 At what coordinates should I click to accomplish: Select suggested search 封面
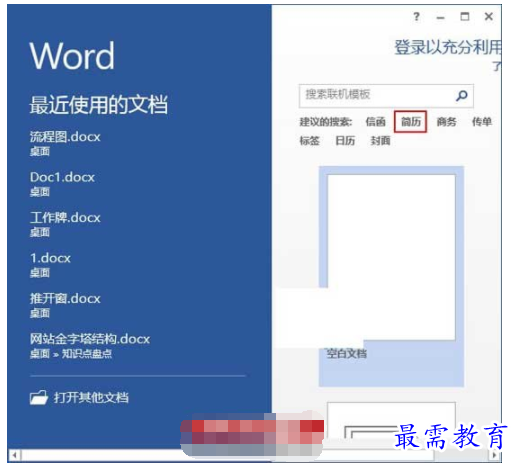coord(380,141)
